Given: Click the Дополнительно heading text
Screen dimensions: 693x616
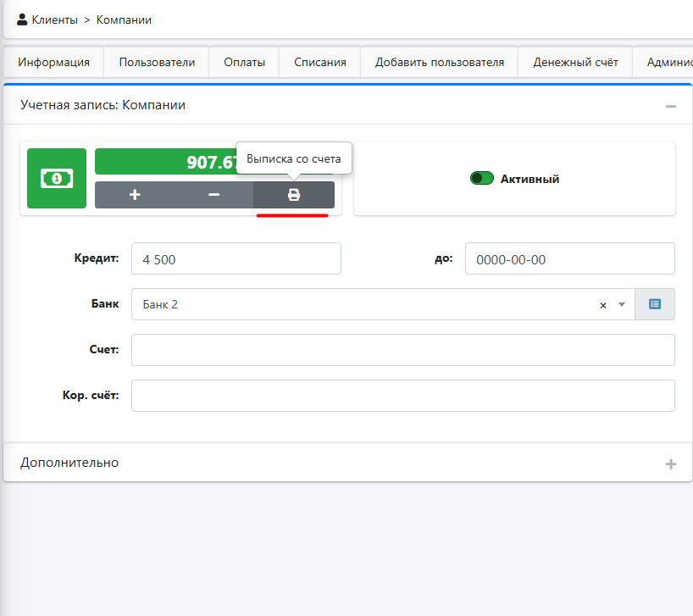Looking at the screenshot, I should [x=69, y=463].
